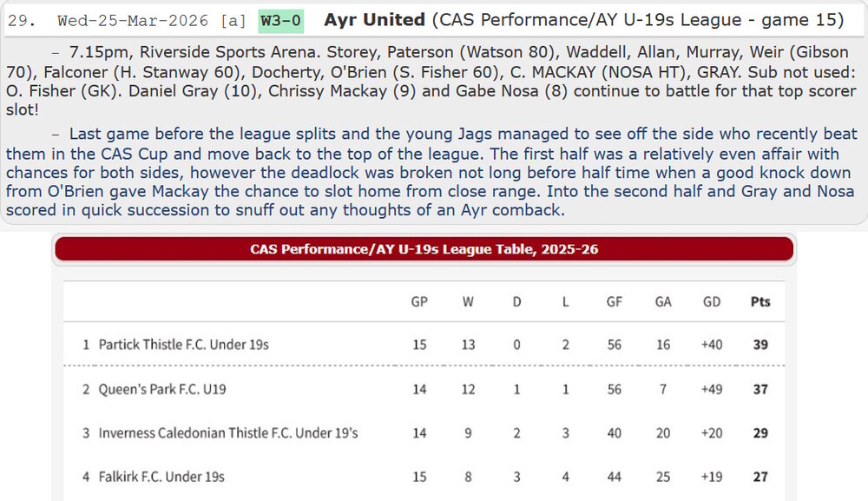This screenshot has width=868, height=501.
Task: Open Partick Thistle F.C. Under 19s row
Action: coord(183,345)
